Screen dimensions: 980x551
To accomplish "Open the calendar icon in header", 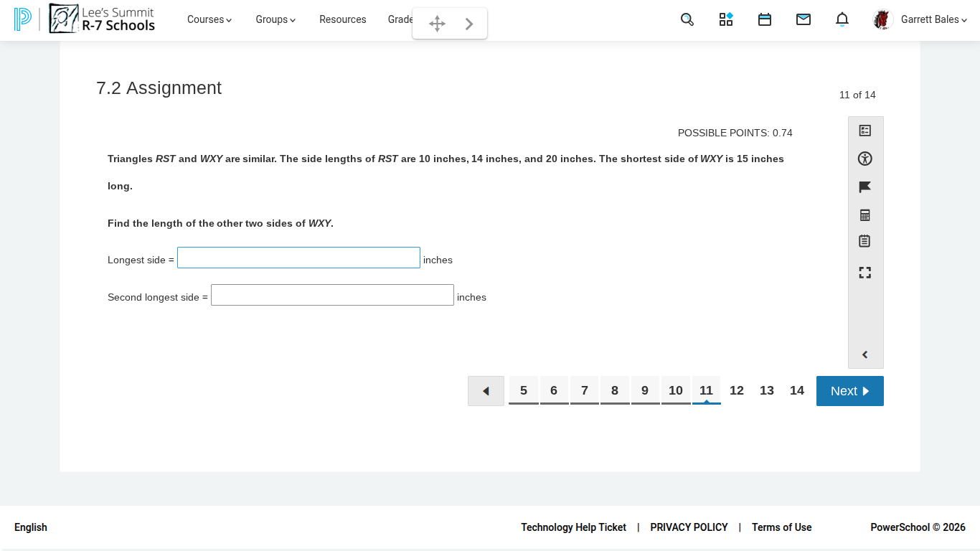I will click(764, 19).
